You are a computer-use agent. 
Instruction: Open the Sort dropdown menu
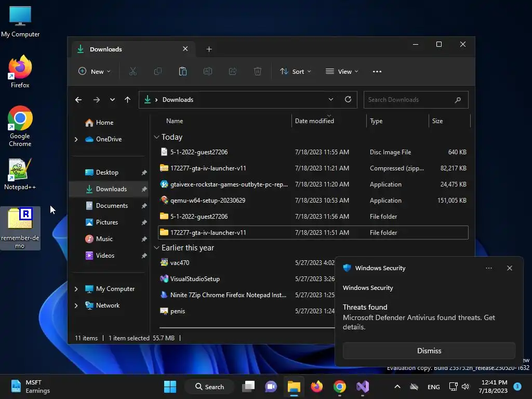click(295, 71)
